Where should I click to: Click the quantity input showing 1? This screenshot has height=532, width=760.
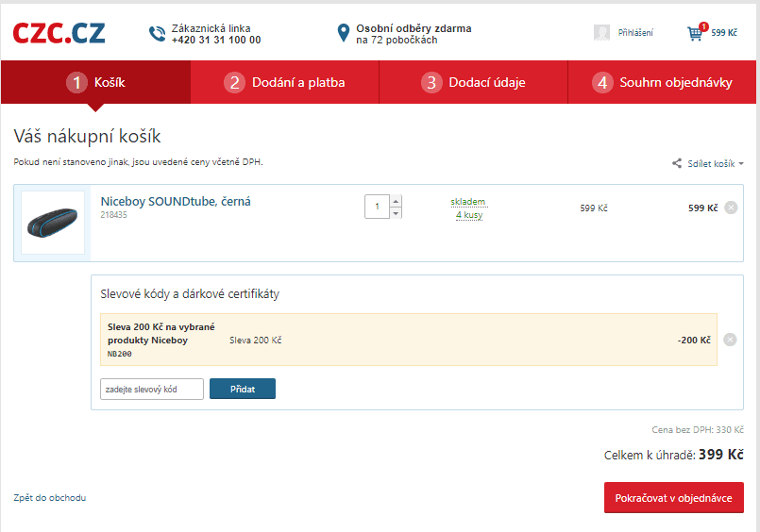pos(377,207)
